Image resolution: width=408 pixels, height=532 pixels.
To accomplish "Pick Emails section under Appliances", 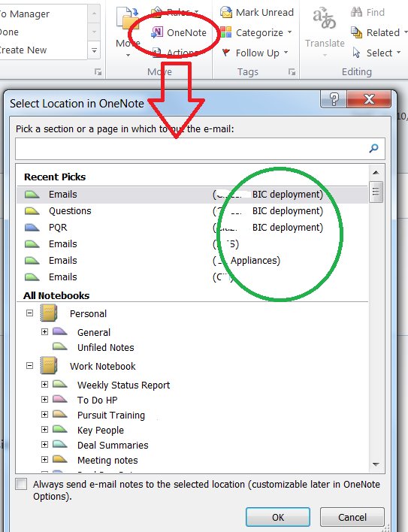I will [x=192, y=261].
